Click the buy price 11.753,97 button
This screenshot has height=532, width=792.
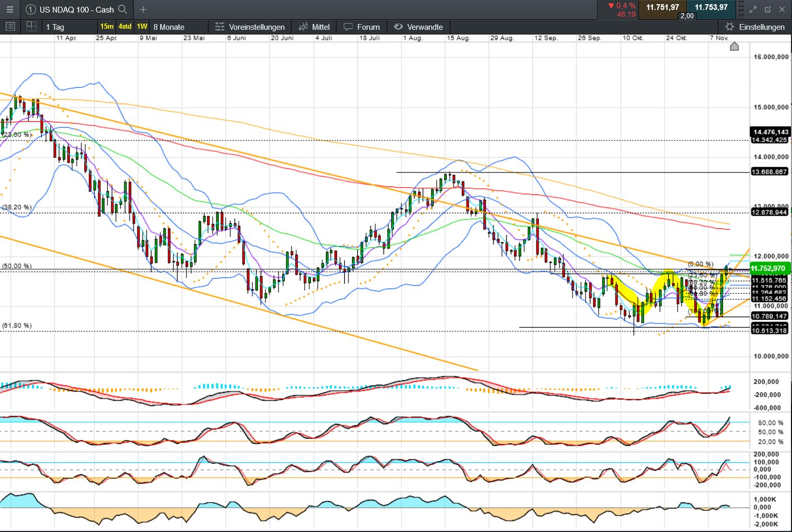(711, 7)
